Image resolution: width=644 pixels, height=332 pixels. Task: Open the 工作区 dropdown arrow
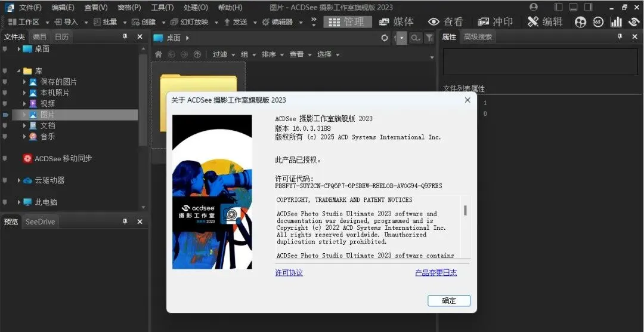point(47,22)
